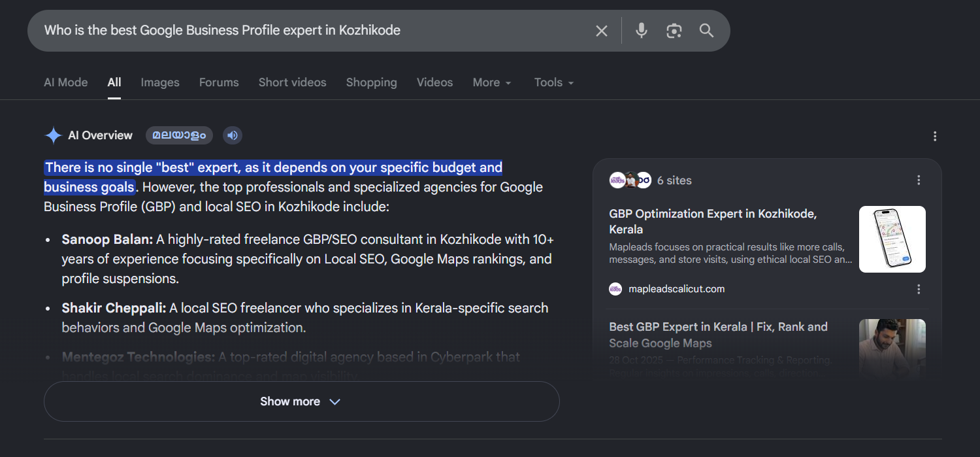Click into the search query input field
The width and height of the screenshot is (980, 457).
pos(314,30)
